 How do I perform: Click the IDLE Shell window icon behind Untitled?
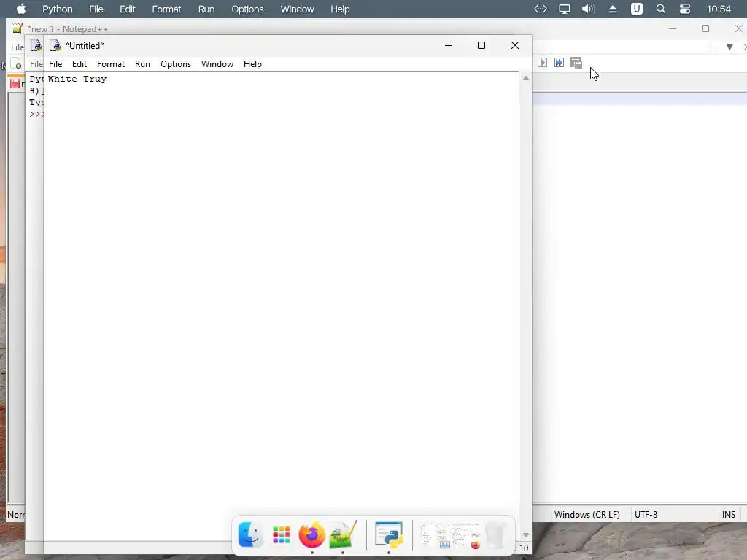(x=36, y=46)
